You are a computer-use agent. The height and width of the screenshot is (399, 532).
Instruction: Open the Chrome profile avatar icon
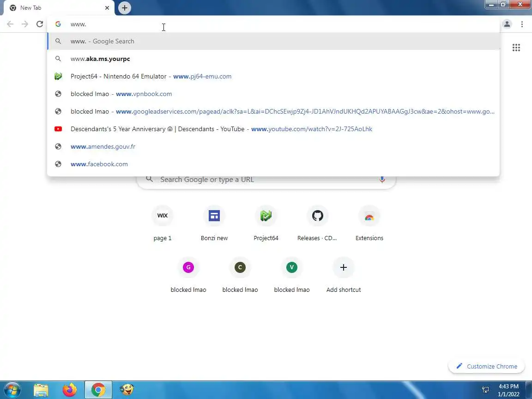(x=507, y=24)
